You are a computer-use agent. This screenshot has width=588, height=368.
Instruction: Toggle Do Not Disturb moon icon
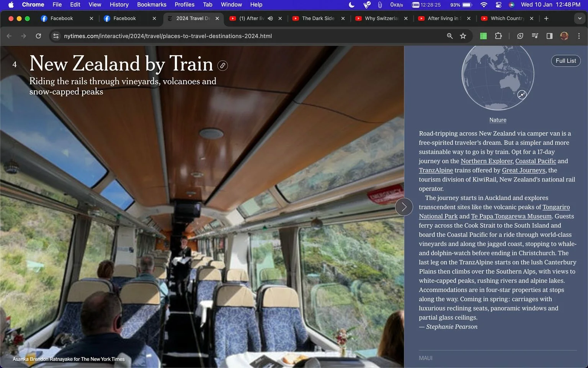point(351,5)
